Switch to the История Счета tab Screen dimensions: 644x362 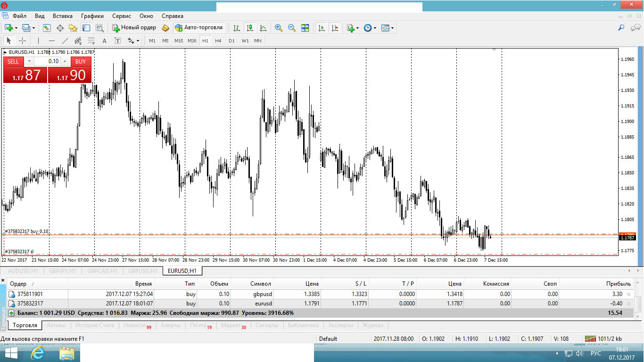(x=95, y=325)
